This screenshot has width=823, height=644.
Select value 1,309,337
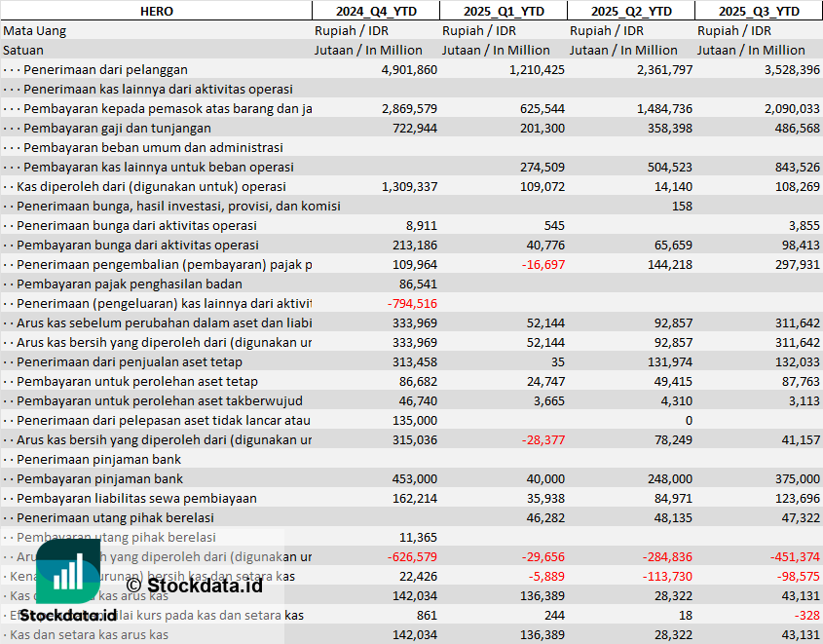[409, 186]
